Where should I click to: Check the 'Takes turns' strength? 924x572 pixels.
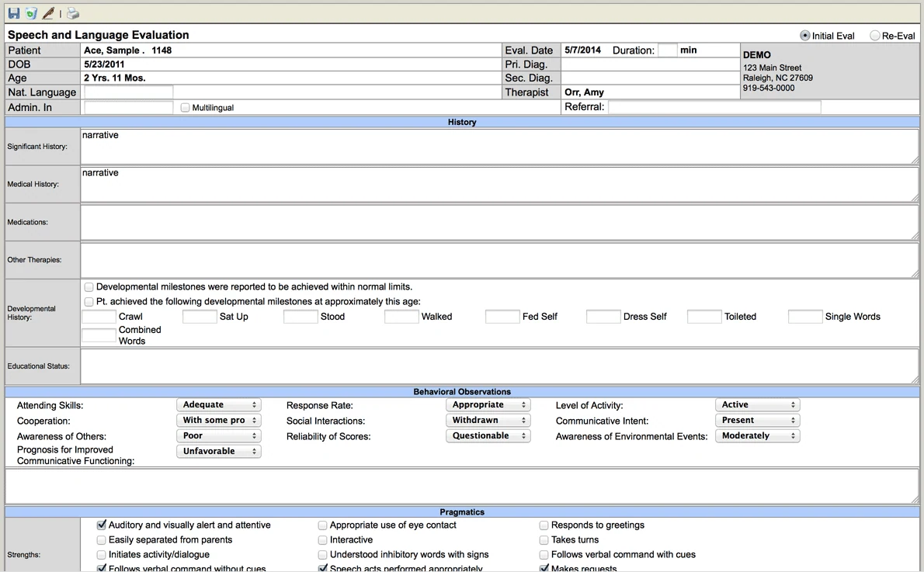(544, 539)
